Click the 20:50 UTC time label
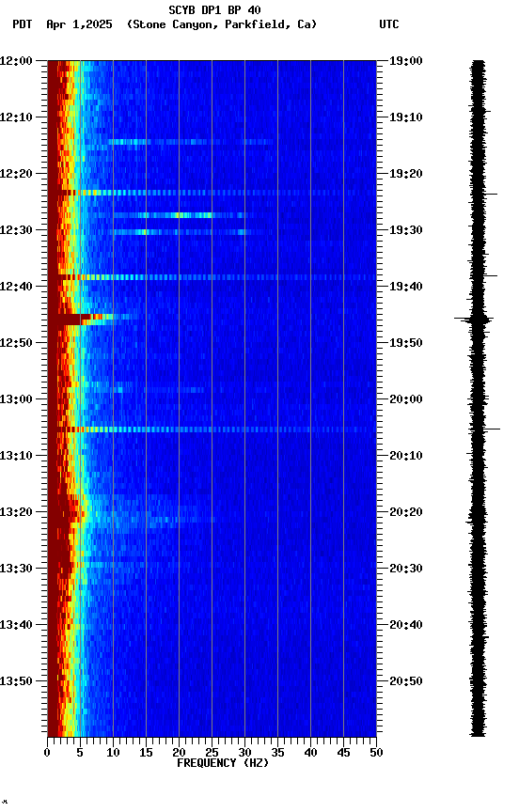 pyautogui.click(x=406, y=681)
